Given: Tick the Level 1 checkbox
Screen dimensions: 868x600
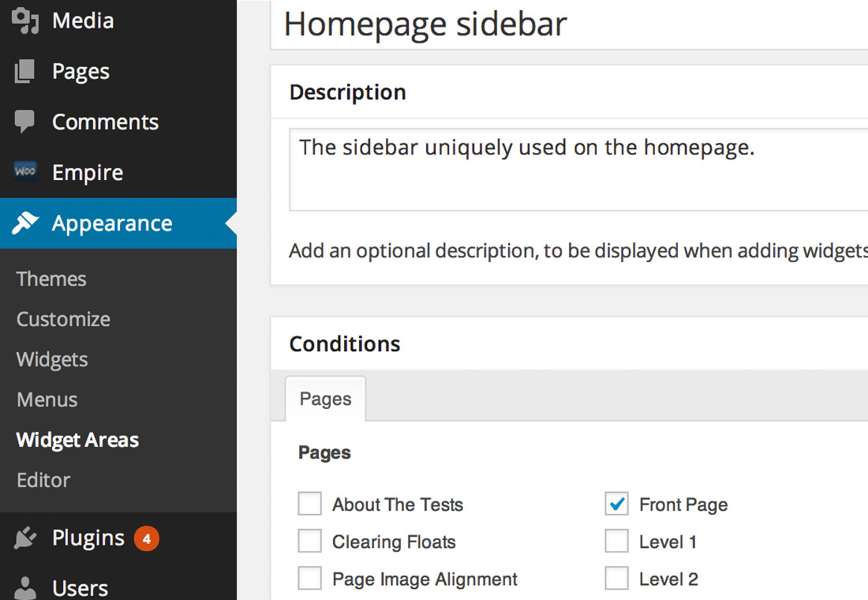Looking at the screenshot, I should click(616, 542).
